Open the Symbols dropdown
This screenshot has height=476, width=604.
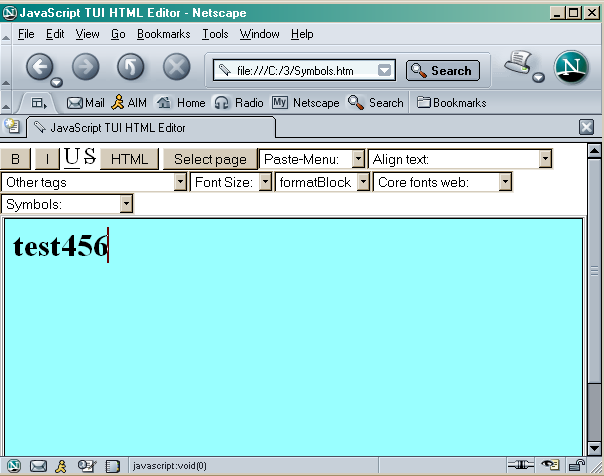(67, 204)
